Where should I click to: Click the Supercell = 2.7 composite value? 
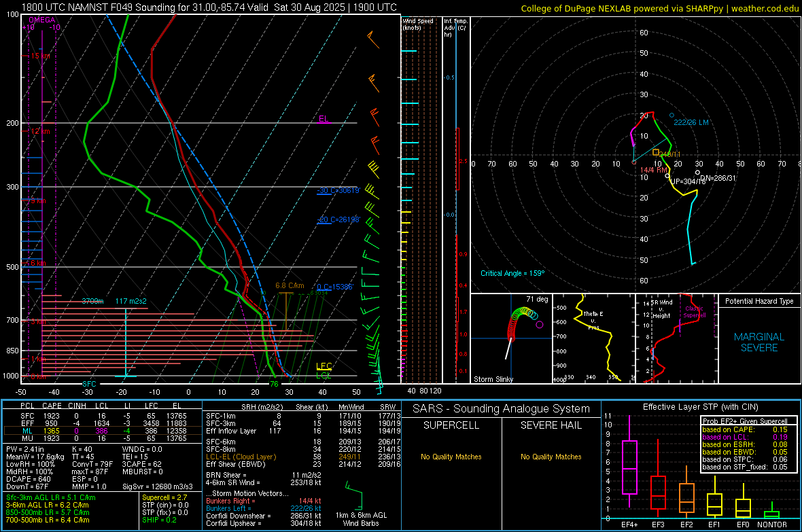(164, 497)
